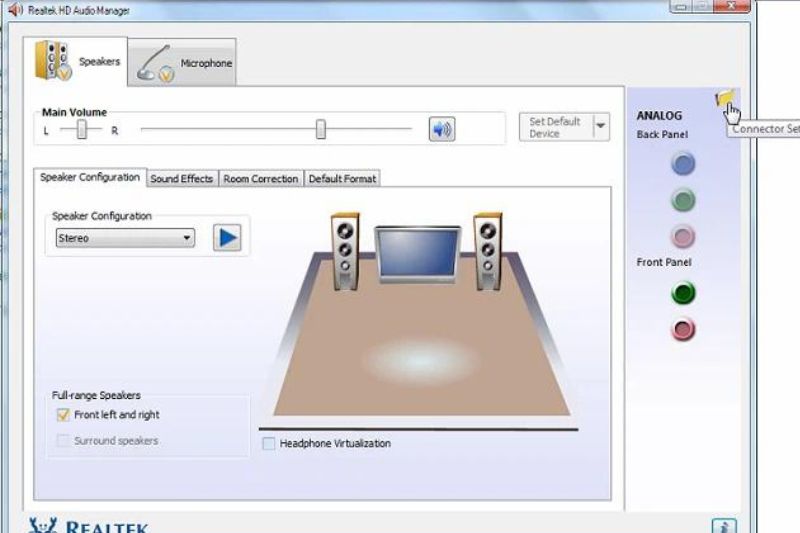The image size is (800, 533).
Task: Click the Full-range Speakers label
Action: point(96,395)
